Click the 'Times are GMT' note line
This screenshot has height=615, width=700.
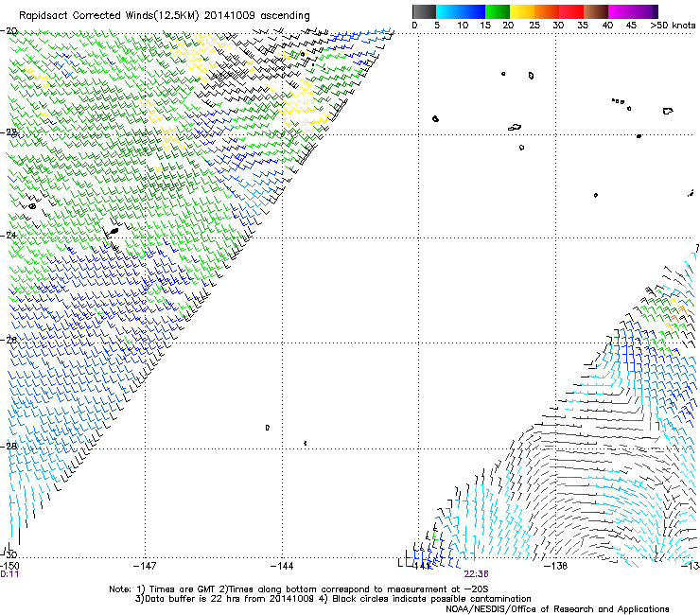point(298,589)
